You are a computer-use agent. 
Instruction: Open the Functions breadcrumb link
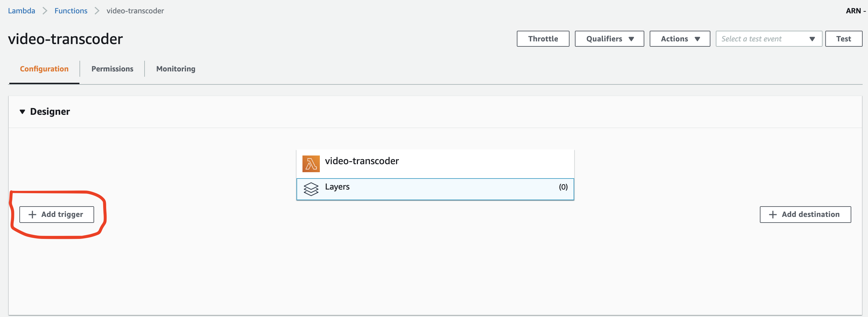click(71, 11)
